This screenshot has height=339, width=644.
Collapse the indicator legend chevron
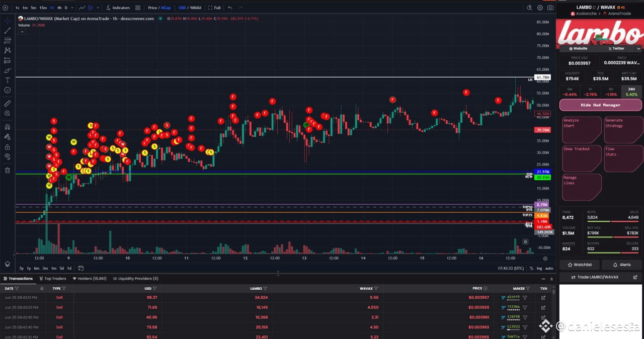[x=22, y=31]
